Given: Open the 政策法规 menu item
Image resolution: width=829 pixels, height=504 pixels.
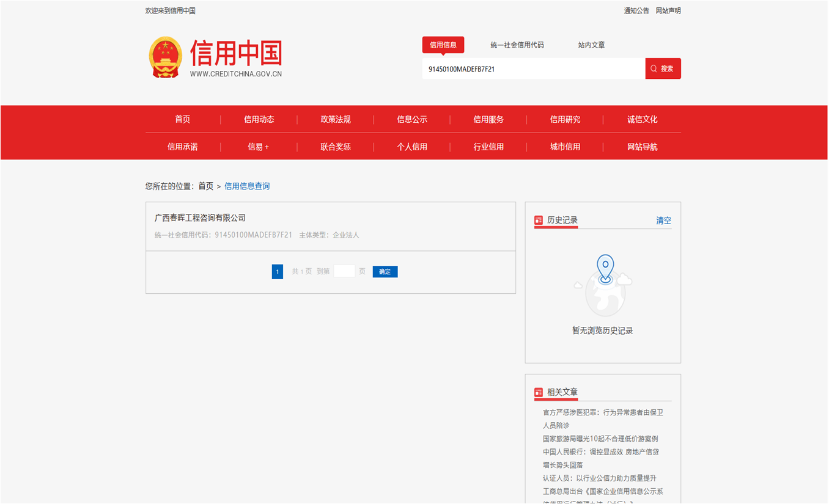Looking at the screenshot, I should 335,119.
